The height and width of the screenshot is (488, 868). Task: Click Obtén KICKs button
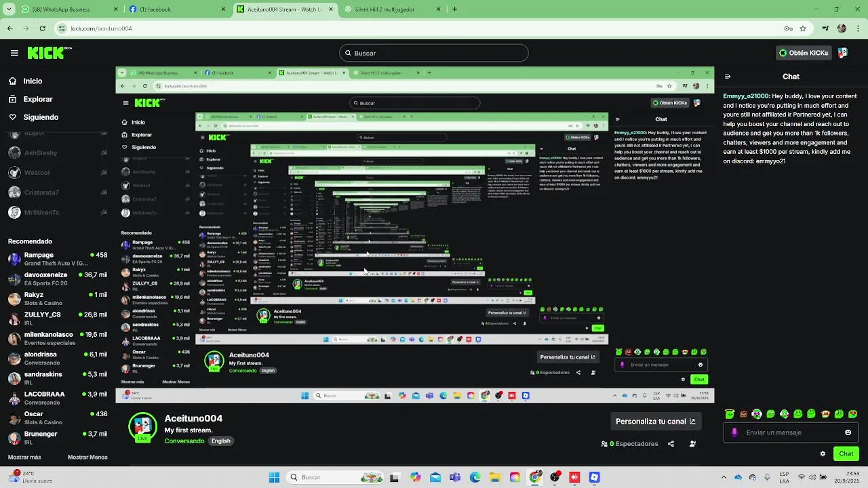coord(803,53)
